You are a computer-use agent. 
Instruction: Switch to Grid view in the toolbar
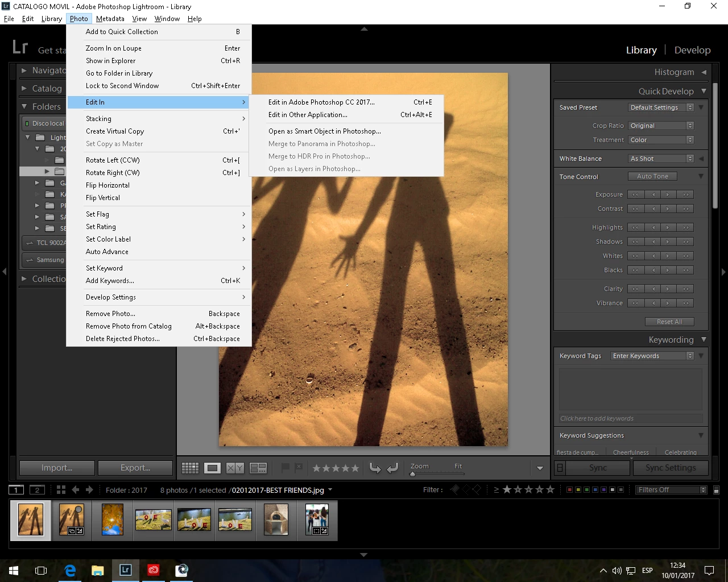(x=190, y=468)
